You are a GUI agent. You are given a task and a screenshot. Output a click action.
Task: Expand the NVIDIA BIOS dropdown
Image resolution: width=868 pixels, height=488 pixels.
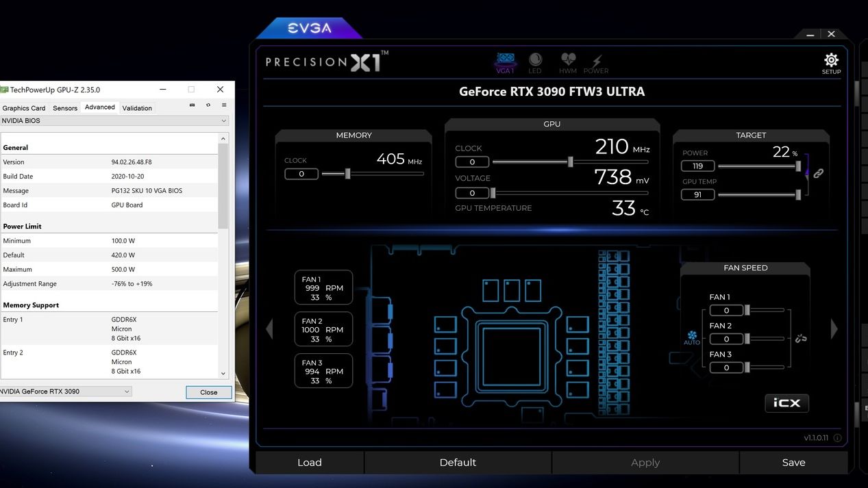pyautogui.click(x=114, y=120)
